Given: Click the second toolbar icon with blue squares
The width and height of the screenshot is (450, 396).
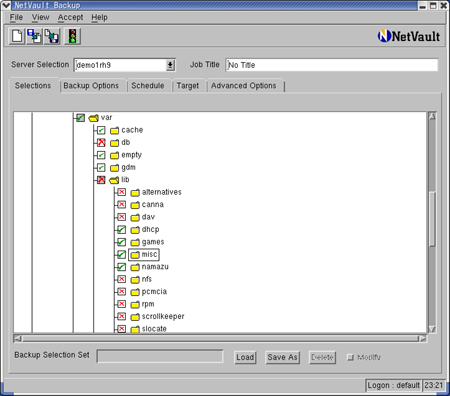Looking at the screenshot, I should (34, 36).
